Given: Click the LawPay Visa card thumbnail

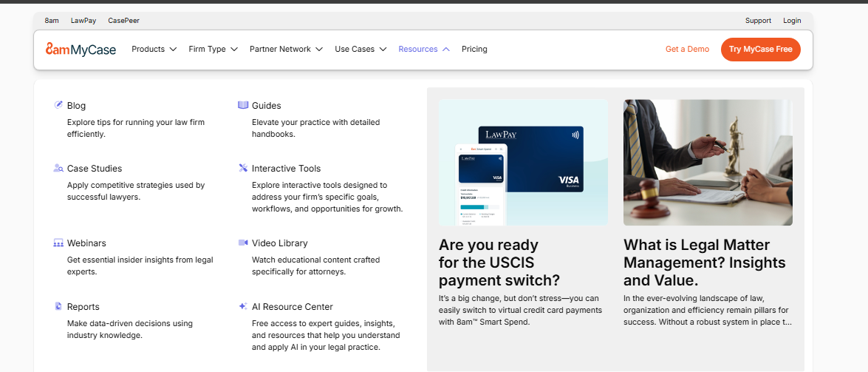Looking at the screenshot, I should [523, 163].
